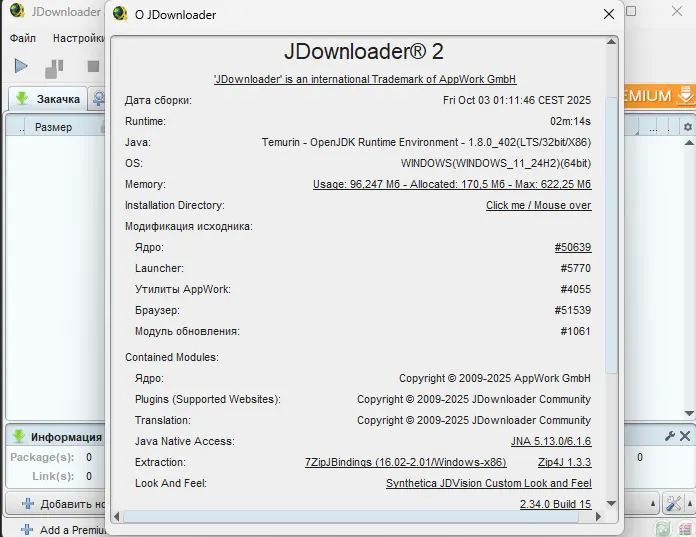
Task: Click left arrow of horizontal scrollbar
Action: pyautogui.click(x=116, y=516)
